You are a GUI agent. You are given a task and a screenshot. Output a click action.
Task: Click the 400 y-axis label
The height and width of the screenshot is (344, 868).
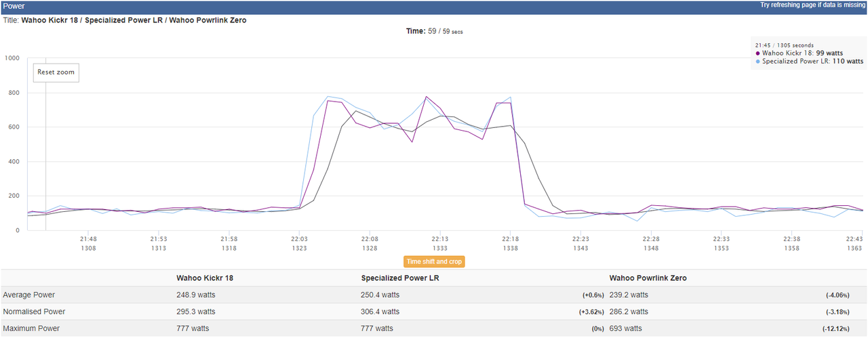pyautogui.click(x=14, y=162)
